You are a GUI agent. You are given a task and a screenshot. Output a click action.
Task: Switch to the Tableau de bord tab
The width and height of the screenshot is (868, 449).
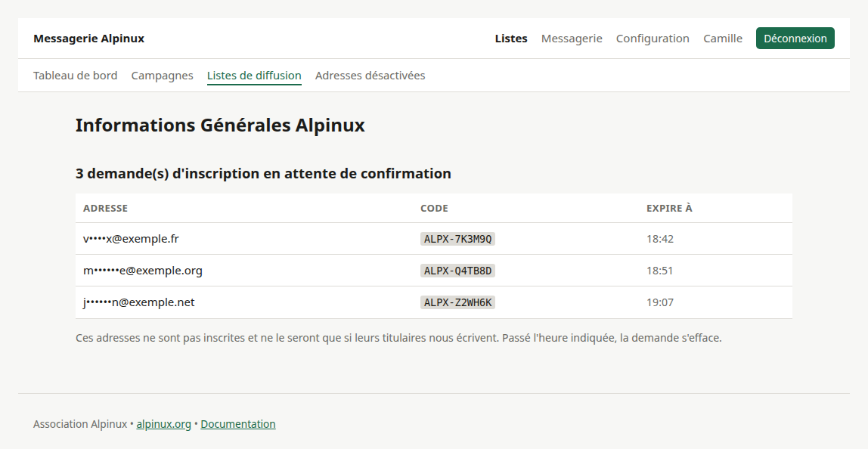tap(76, 76)
